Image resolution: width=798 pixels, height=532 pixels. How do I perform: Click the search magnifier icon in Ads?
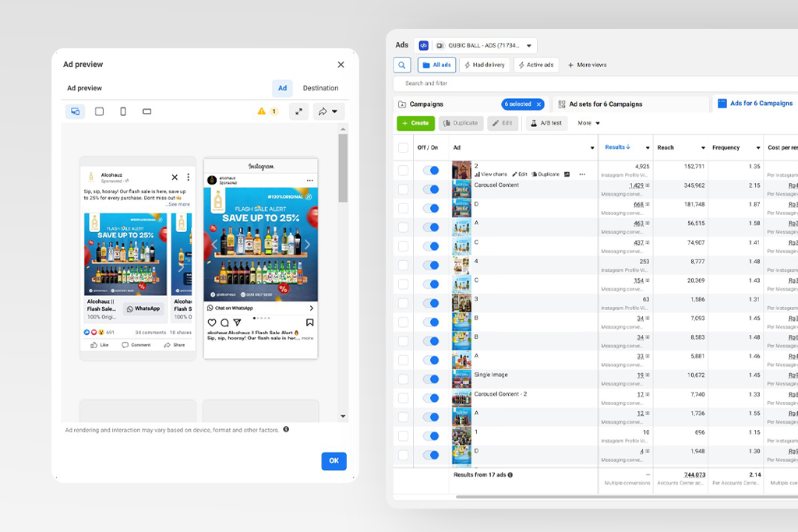[x=402, y=65]
